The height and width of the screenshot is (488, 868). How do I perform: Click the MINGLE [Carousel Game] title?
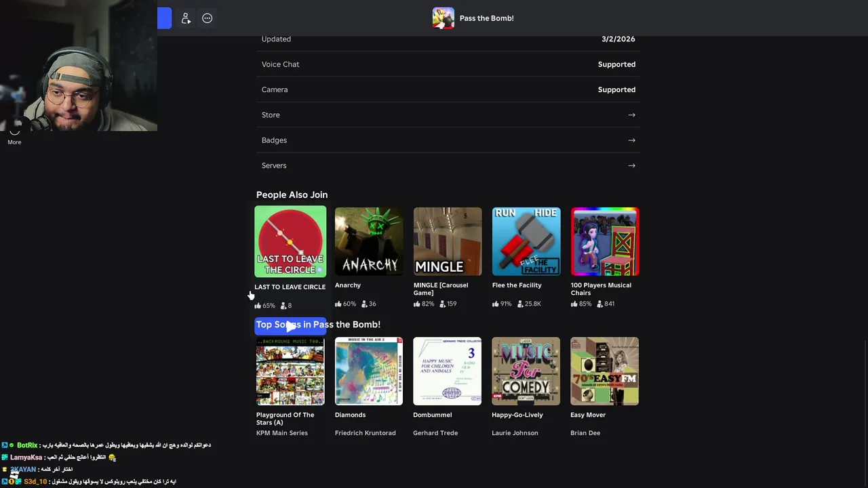(441, 289)
